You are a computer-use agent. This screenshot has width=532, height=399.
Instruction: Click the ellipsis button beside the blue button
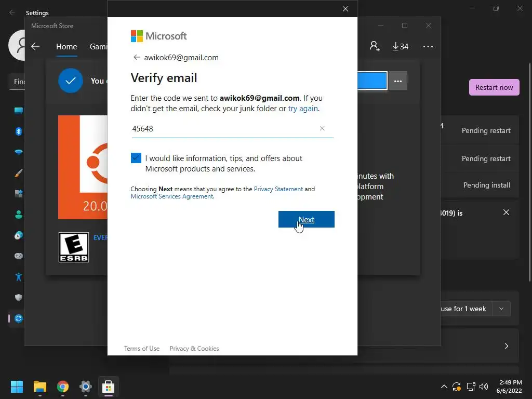click(397, 81)
